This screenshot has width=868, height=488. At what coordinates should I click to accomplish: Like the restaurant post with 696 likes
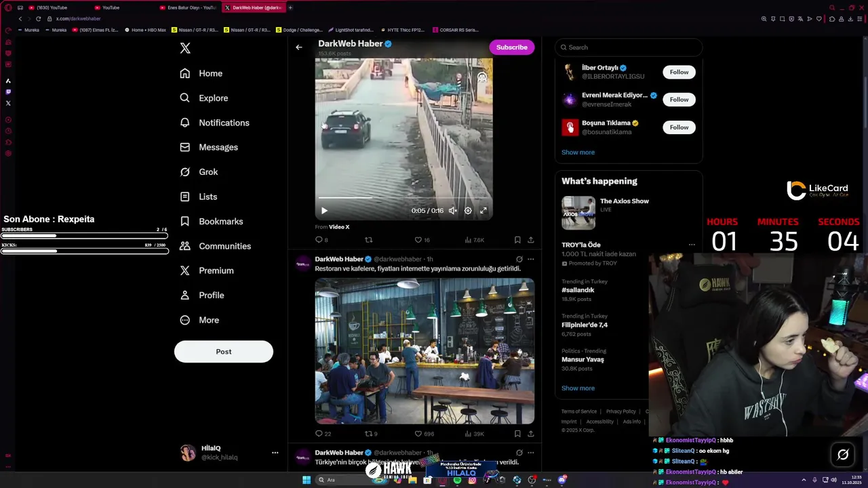425,434
